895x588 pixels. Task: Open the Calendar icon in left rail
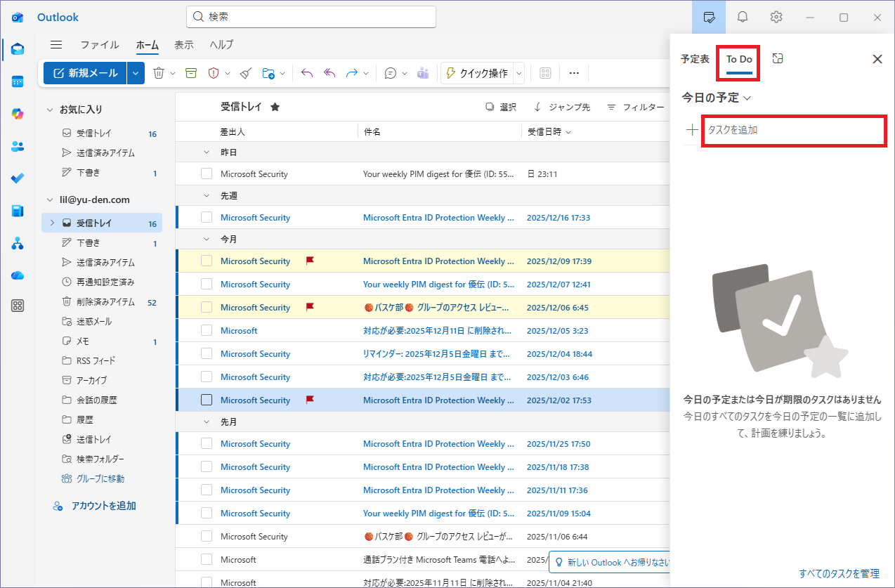[x=18, y=81]
